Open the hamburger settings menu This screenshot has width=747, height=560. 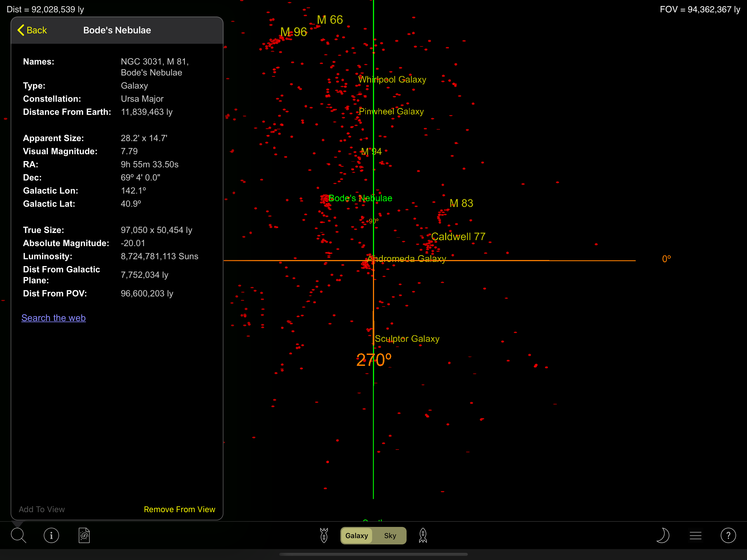coord(695,535)
